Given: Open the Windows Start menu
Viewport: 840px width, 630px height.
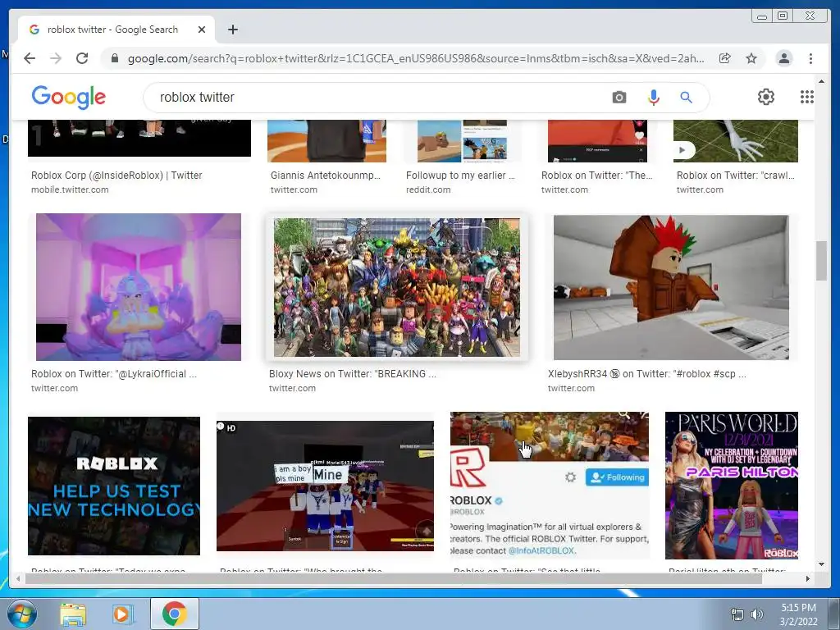Looking at the screenshot, I should tap(21, 614).
